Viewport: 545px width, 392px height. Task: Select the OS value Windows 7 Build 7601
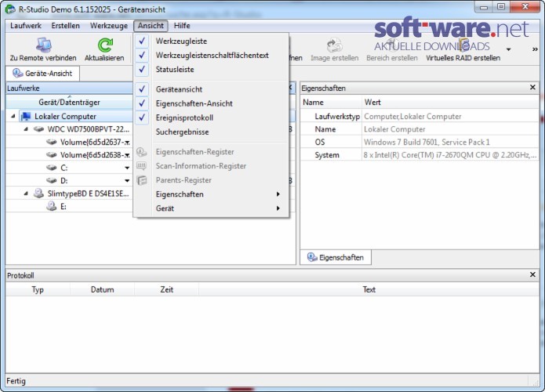pyautogui.click(x=427, y=142)
